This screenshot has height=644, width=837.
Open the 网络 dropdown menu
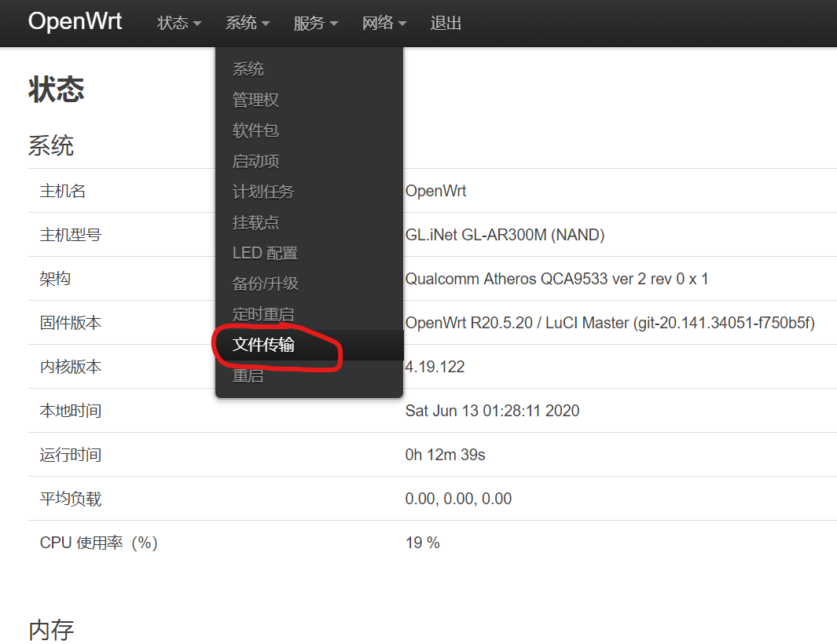point(384,23)
